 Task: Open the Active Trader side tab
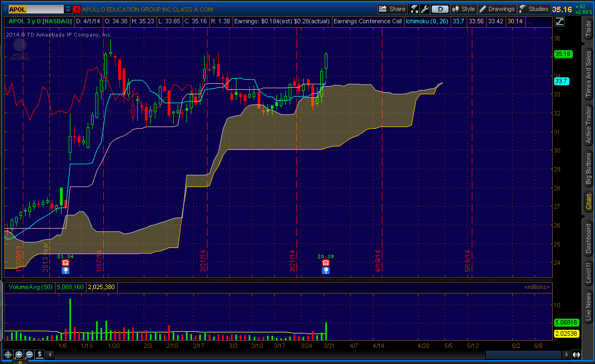pyautogui.click(x=588, y=125)
